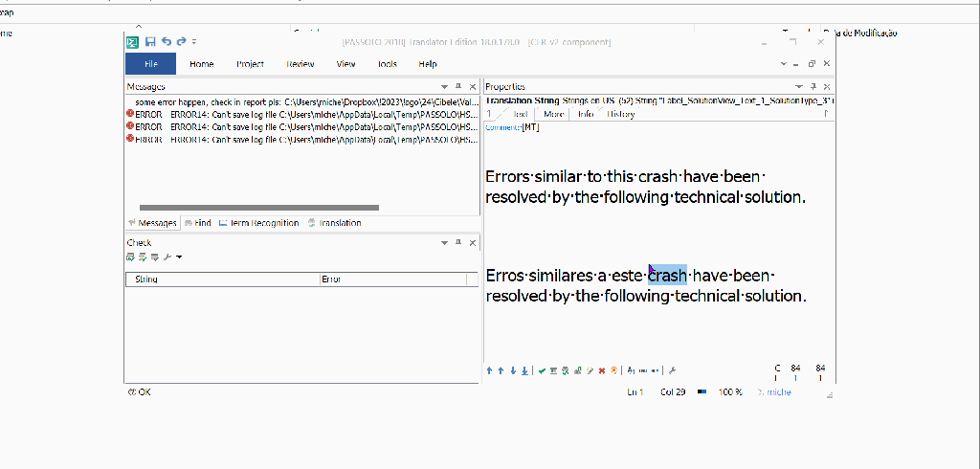This screenshot has height=469, width=980.
Task: Click the 100 % zoom indicator in status bar
Action: click(x=730, y=392)
